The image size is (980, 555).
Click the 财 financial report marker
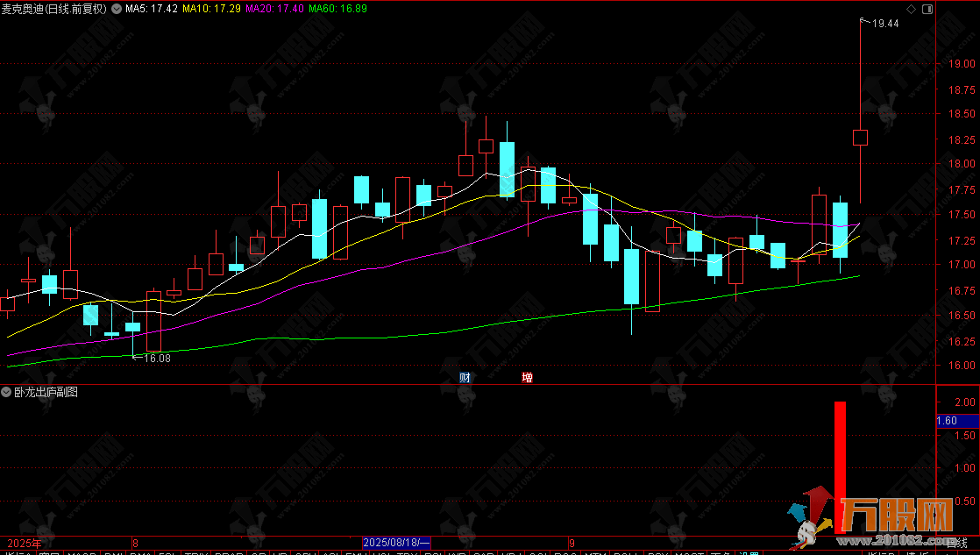pyautogui.click(x=465, y=378)
